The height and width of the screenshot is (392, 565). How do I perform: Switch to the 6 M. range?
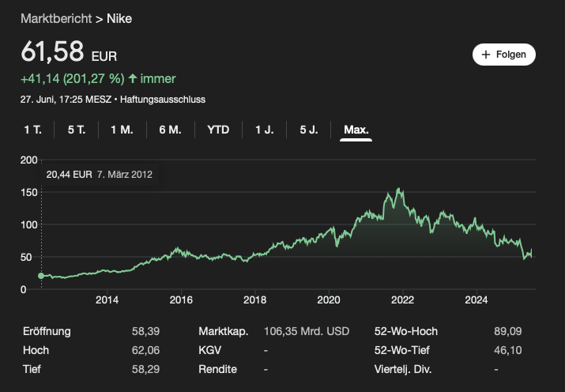(170, 130)
